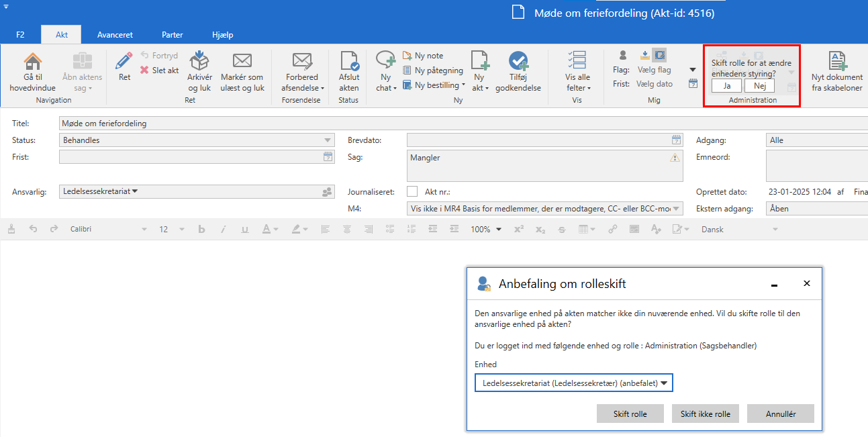868x437 pixels.
Task: Expand Forbered afsendelse menu
Action: (x=302, y=72)
